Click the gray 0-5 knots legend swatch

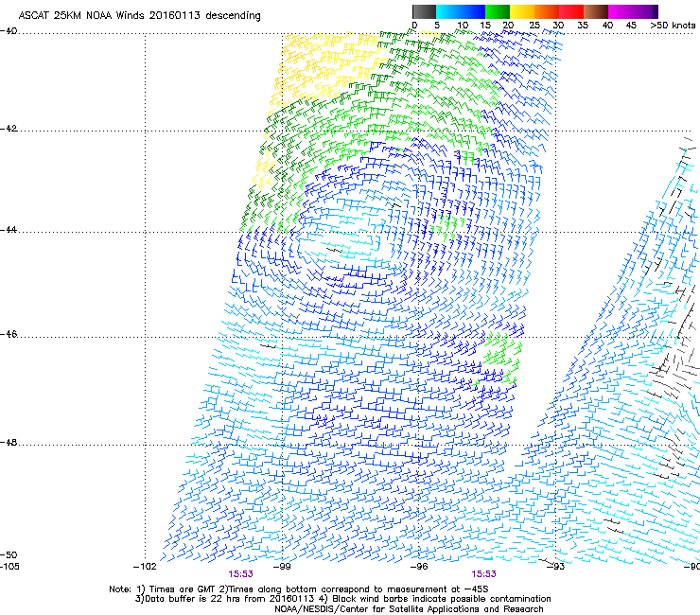(424, 11)
